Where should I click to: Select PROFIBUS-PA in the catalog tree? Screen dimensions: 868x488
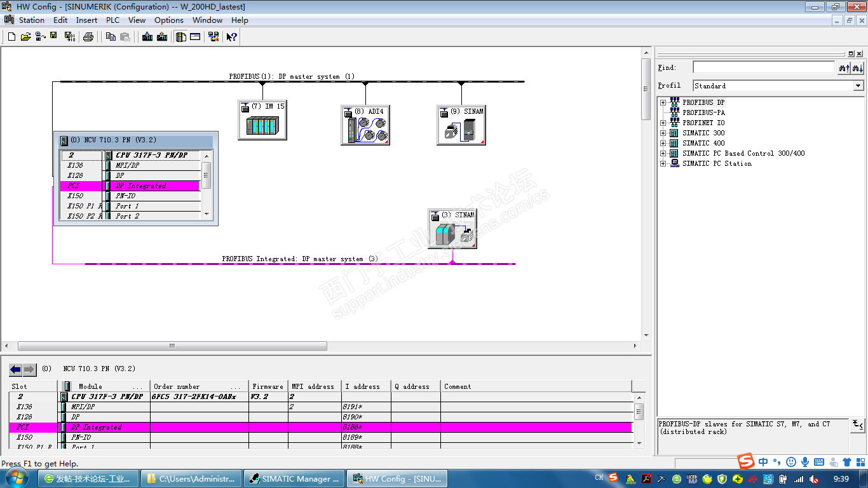coord(703,112)
